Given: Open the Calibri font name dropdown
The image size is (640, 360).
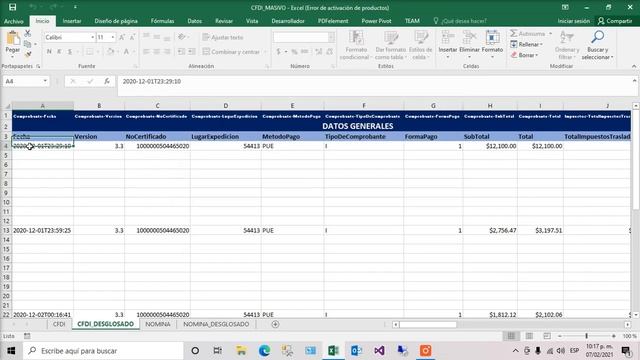Looking at the screenshot, I should pyautogui.click(x=93, y=37).
